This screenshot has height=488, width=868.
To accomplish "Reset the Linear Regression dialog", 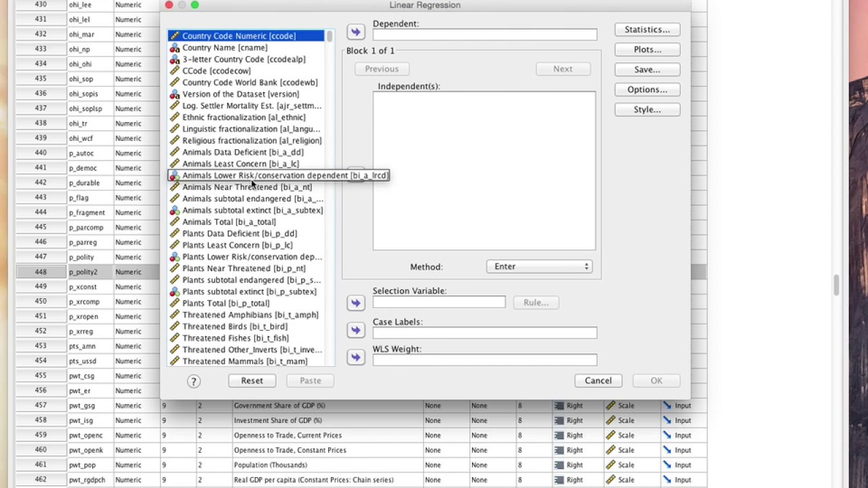I will tap(252, 381).
